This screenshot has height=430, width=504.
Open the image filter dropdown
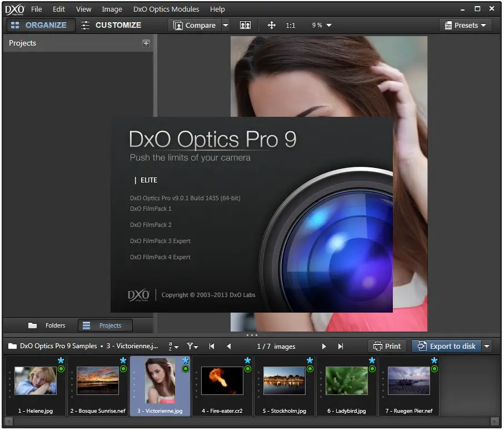(192, 347)
